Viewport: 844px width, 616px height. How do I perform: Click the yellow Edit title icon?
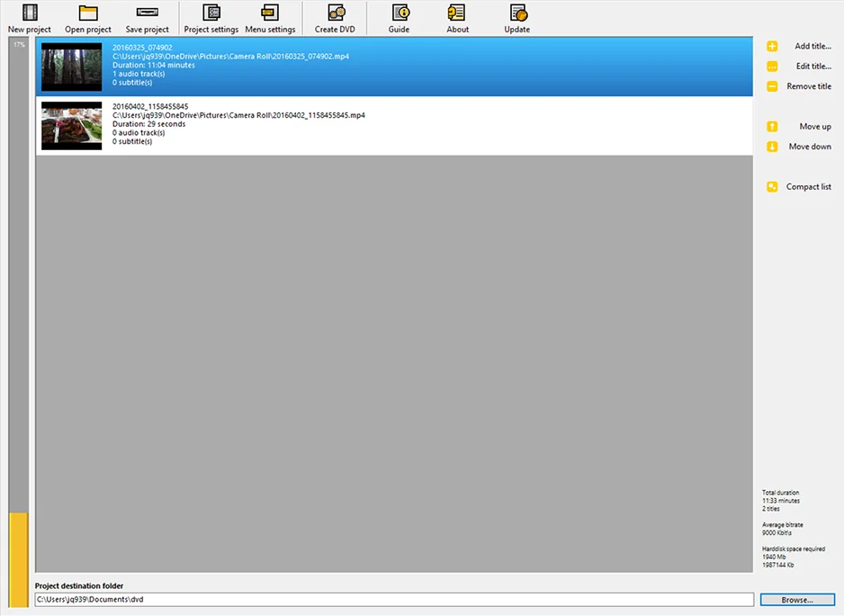(772, 67)
